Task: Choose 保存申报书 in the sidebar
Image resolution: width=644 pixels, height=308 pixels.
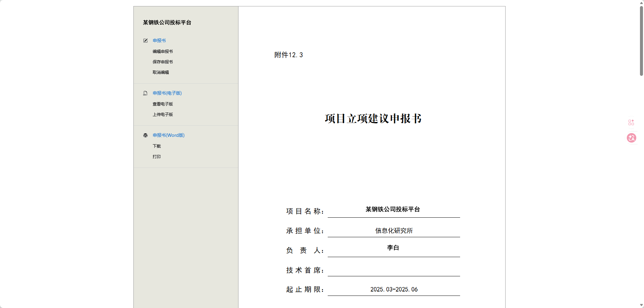Action: tap(163, 62)
